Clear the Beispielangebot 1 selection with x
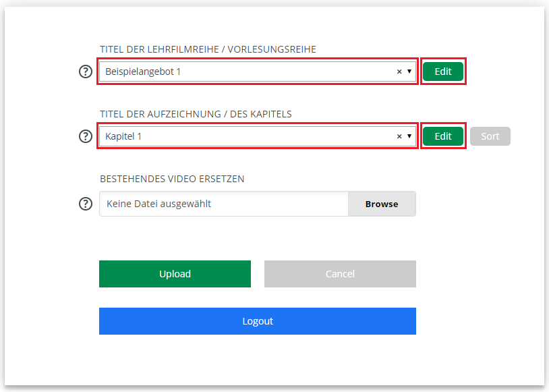Viewport: 549px width, 392px height. pos(399,72)
